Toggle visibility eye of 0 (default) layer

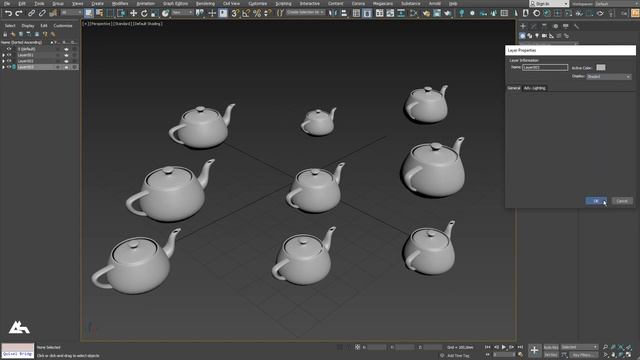click(x=9, y=49)
